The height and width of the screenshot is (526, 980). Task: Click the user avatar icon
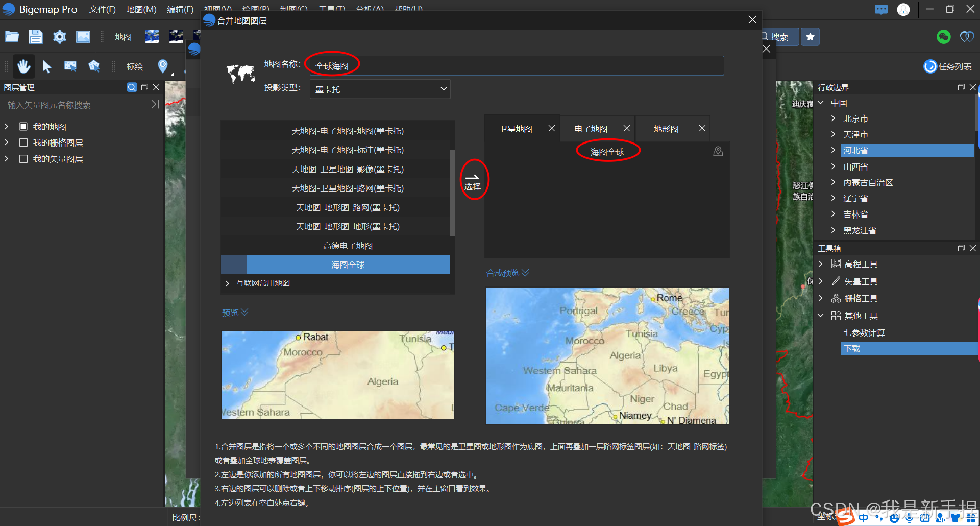coord(903,10)
